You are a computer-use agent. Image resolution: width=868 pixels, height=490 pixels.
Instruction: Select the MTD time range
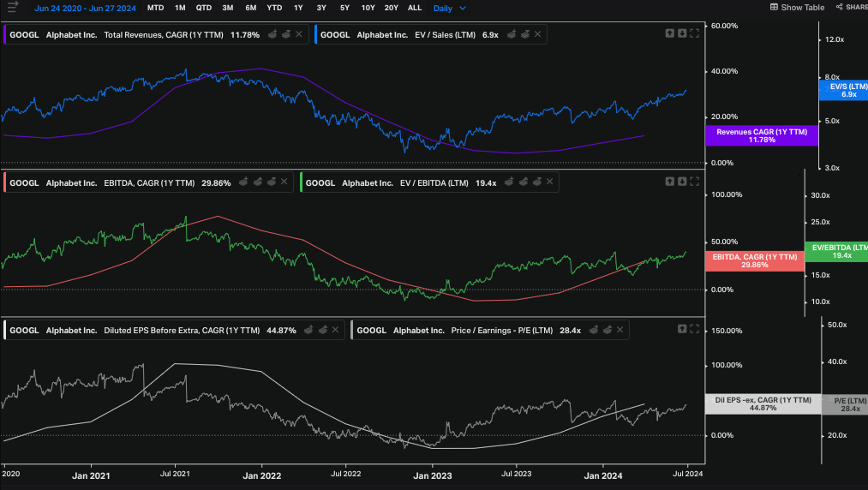tap(156, 8)
